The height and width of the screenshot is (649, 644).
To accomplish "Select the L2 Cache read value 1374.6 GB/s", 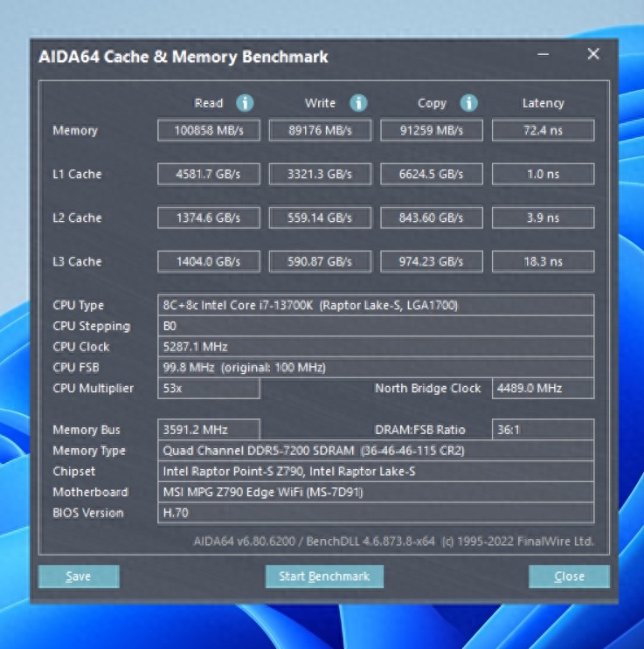I will coord(209,217).
